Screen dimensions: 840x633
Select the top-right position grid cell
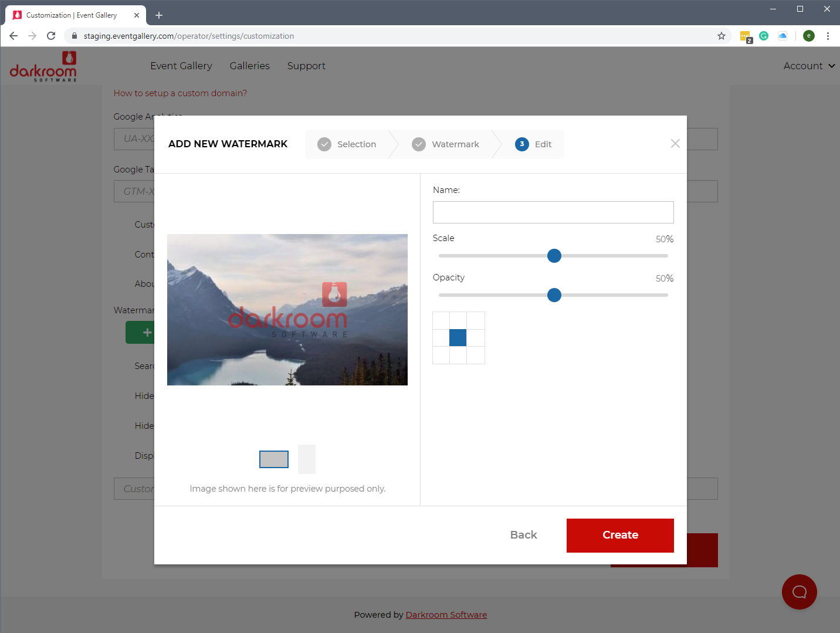point(476,320)
